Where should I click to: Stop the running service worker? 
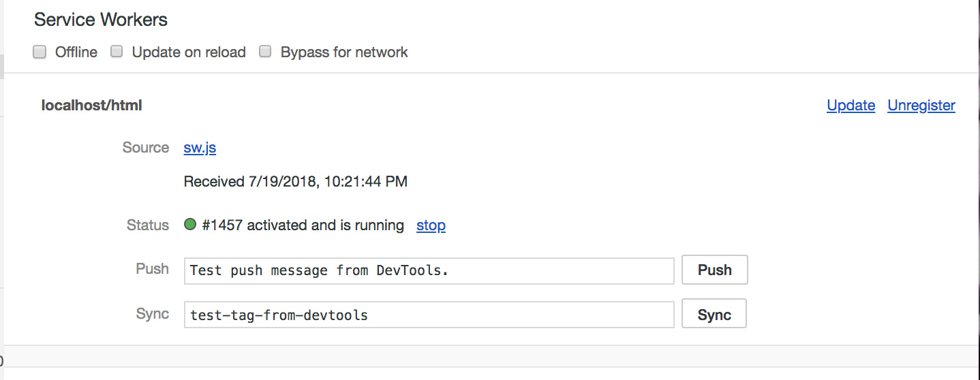point(431,225)
